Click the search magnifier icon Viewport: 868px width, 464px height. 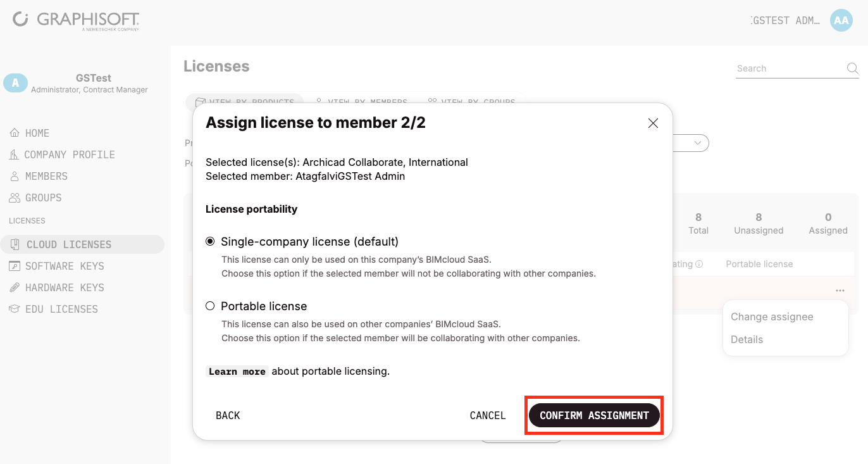point(852,68)
